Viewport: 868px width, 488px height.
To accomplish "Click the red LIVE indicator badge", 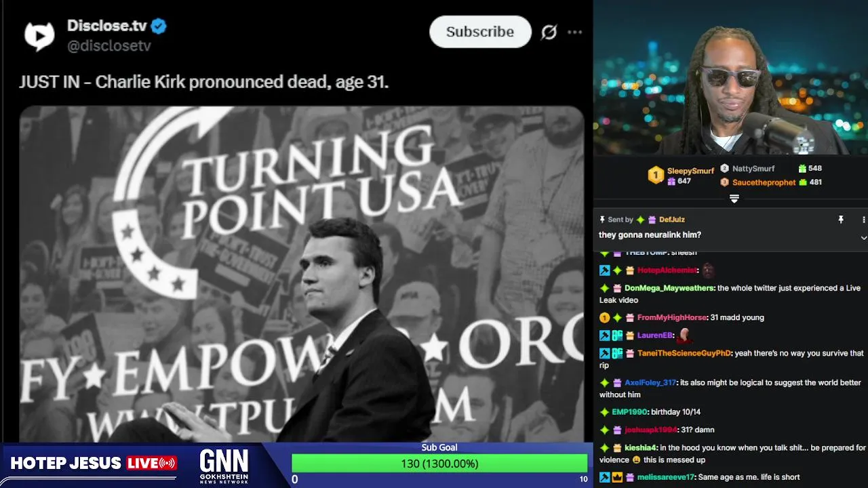I will pos(151,464).
